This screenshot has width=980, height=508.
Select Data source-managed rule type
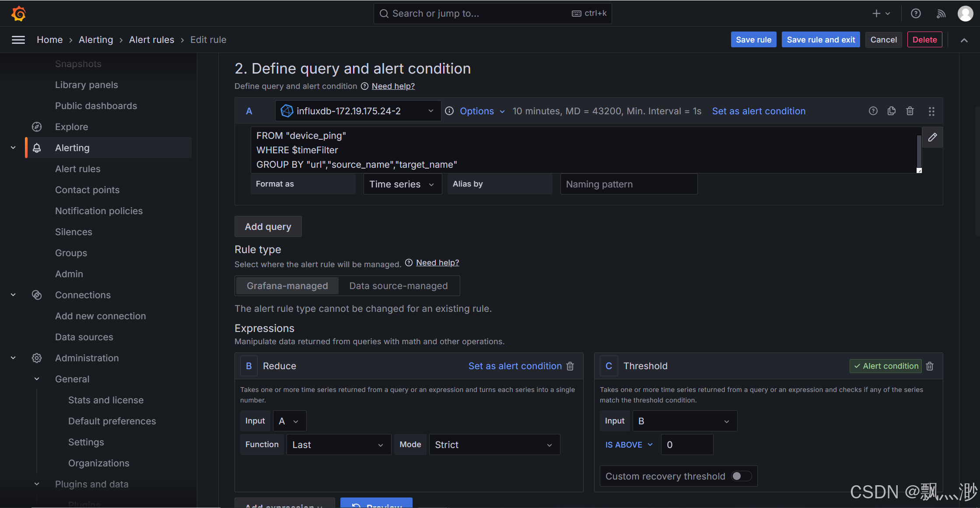click(x=399, y=286)
